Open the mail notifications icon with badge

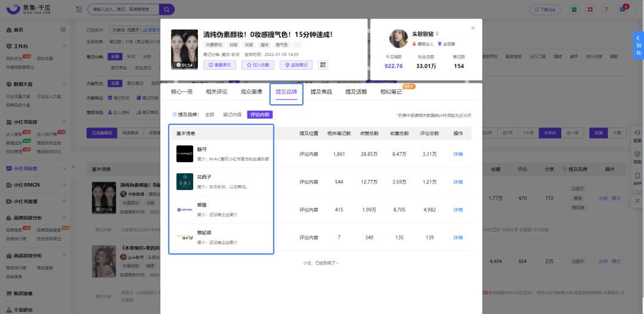[623, 9]
